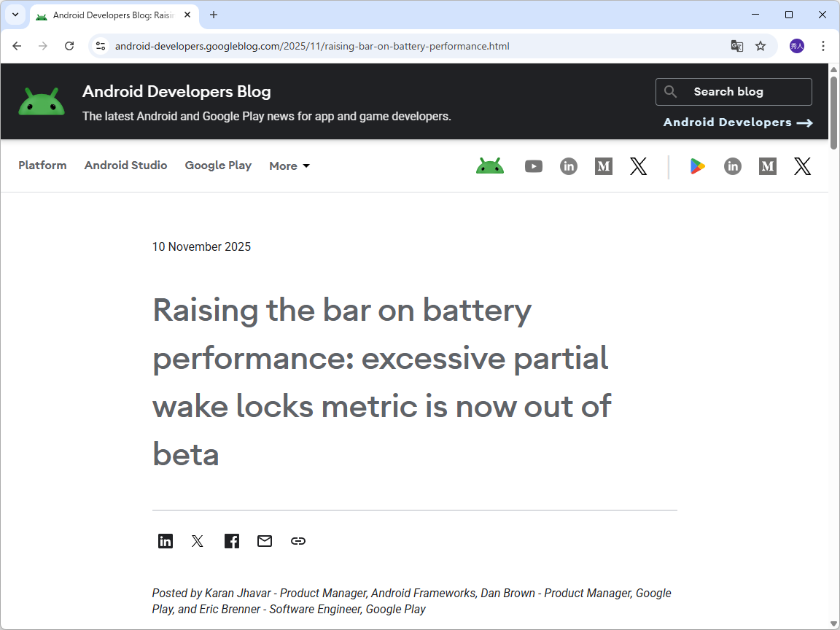
Task: Click the blog tagline about app and game developers
Action: pos(267,116)
